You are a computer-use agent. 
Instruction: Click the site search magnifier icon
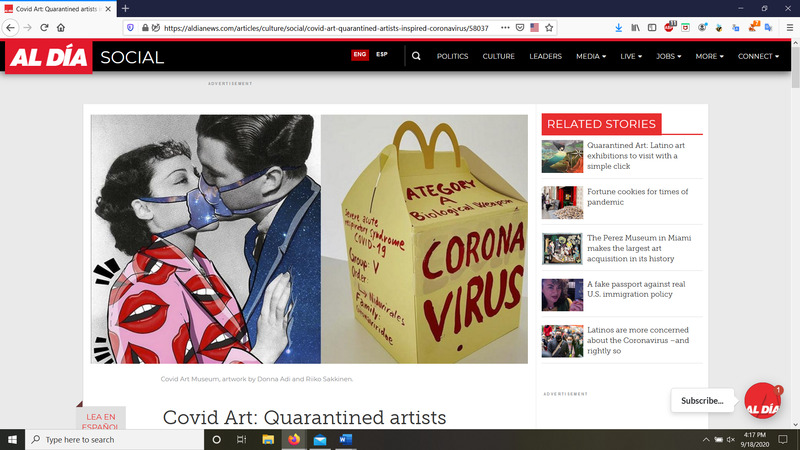pos(416,56)
